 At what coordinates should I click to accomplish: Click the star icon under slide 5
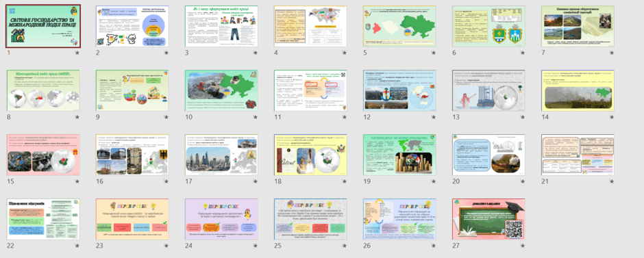pyautogui.click(x=433, y=53)
